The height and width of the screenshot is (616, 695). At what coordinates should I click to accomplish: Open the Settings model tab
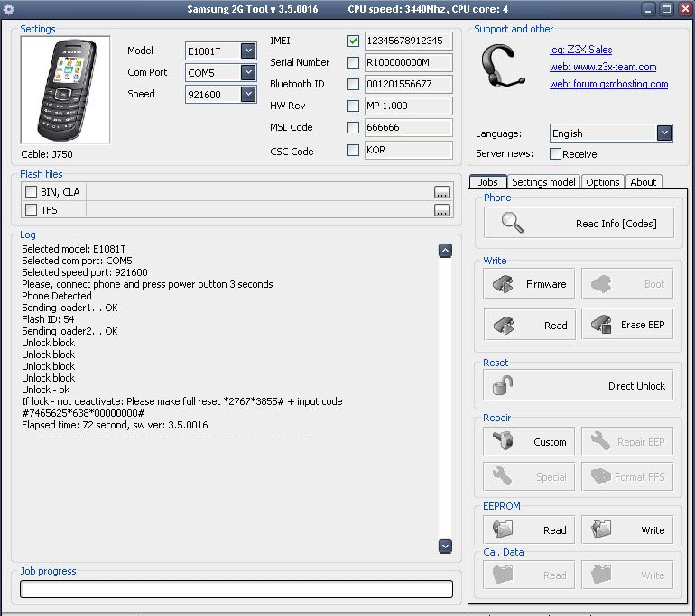(x=543, y=182)
